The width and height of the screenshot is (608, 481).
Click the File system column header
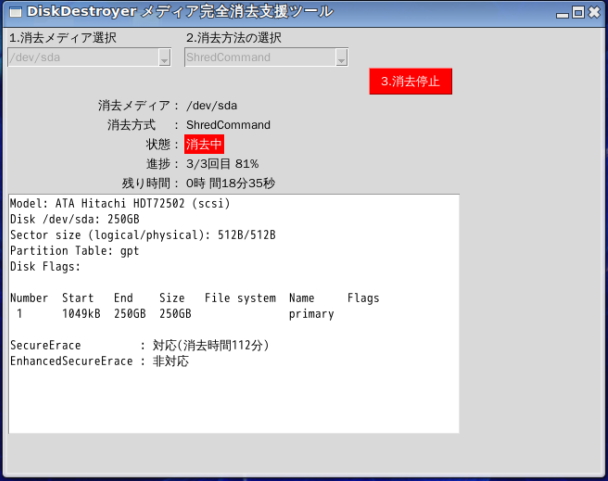[x=240, y=298]
